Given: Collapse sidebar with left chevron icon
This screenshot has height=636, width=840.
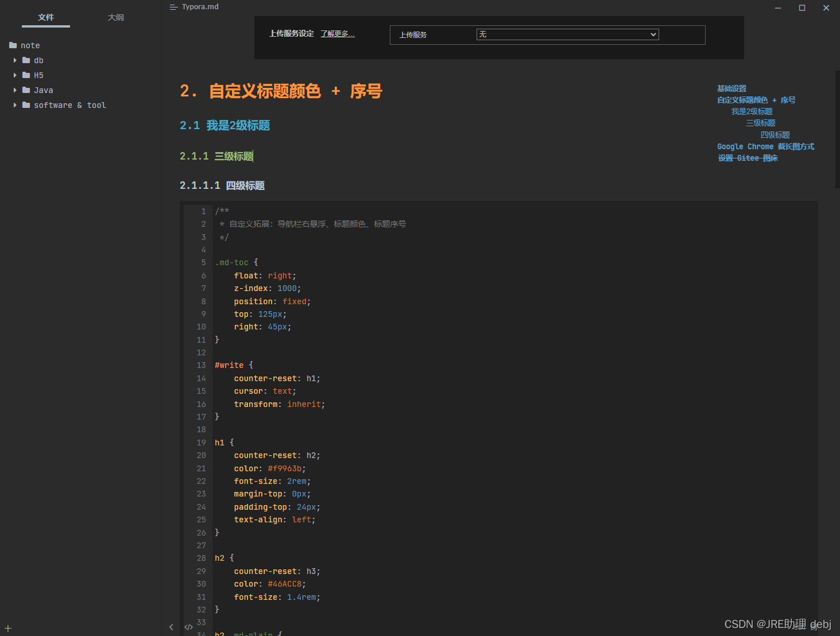Looking at the screenshot, I should click(x=171, y=627).
